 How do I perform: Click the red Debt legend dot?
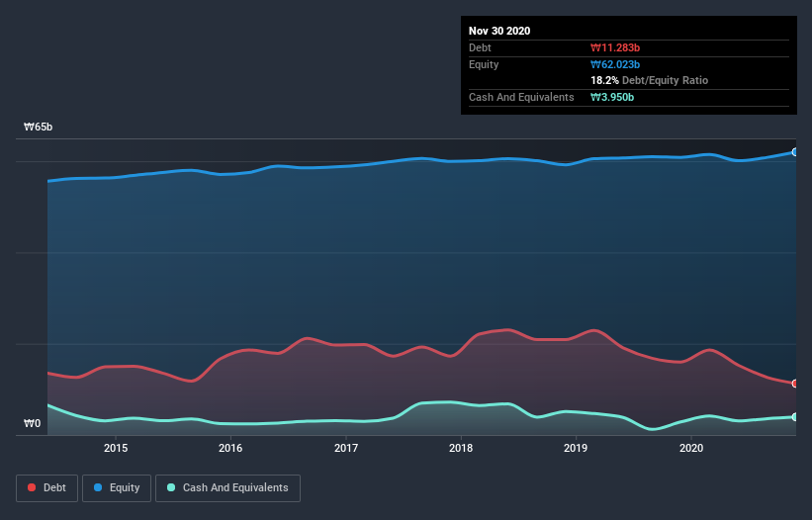[x=32, y=487]
